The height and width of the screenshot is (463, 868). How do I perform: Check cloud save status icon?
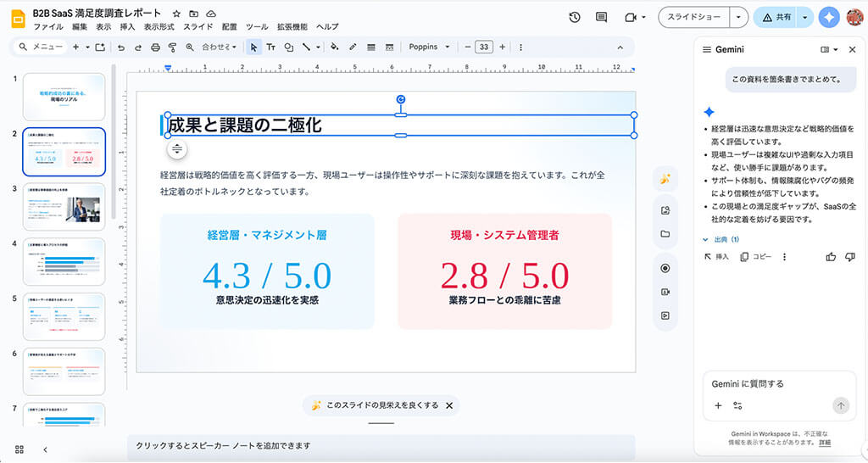[x=211, y=14]
